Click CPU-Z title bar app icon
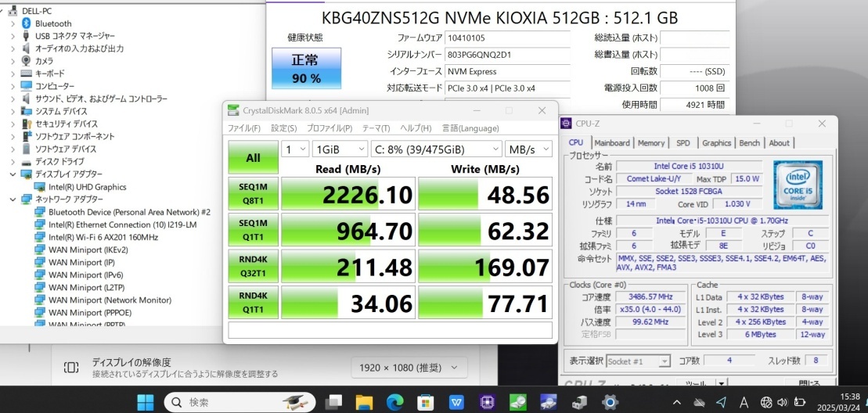Viewport: 868px width, 413px height. pyautogui.click(x=567, y=124)
